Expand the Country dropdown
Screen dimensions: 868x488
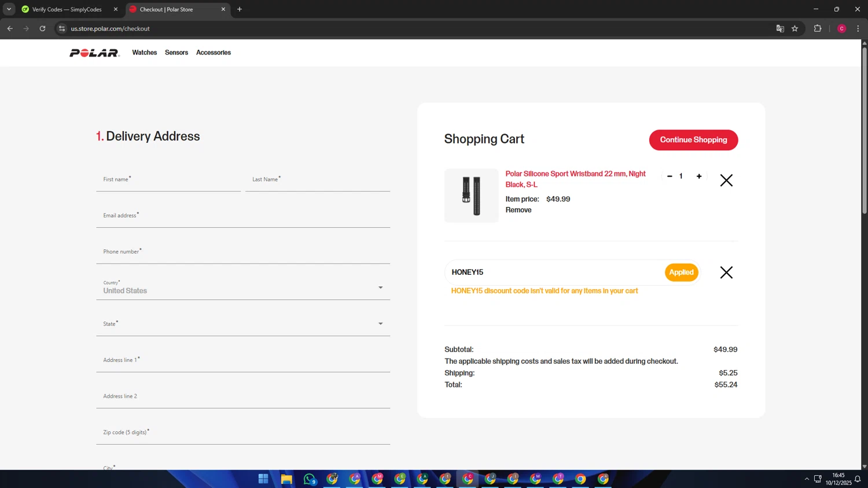[x=243, y=288]
